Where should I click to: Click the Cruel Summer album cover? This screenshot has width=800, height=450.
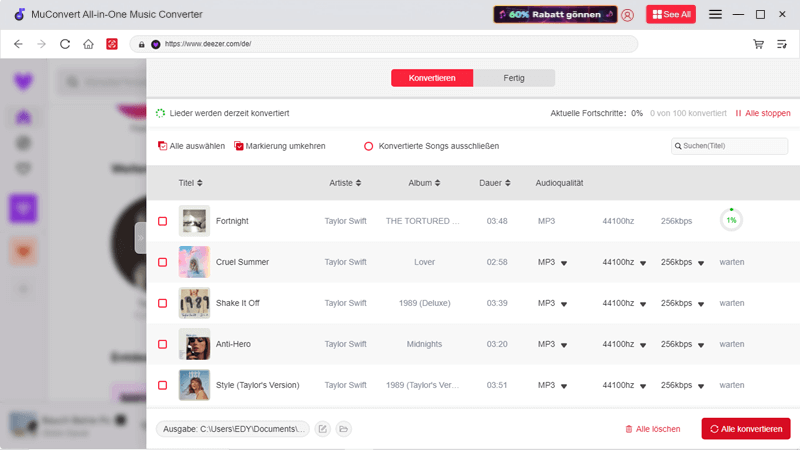(194, 262)
